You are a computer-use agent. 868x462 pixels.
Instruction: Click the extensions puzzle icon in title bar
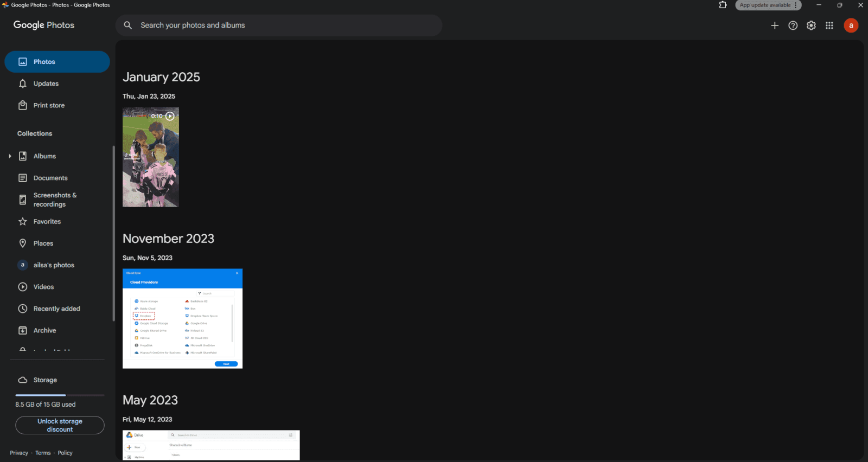pyautogui.click(x=723, y=5)
